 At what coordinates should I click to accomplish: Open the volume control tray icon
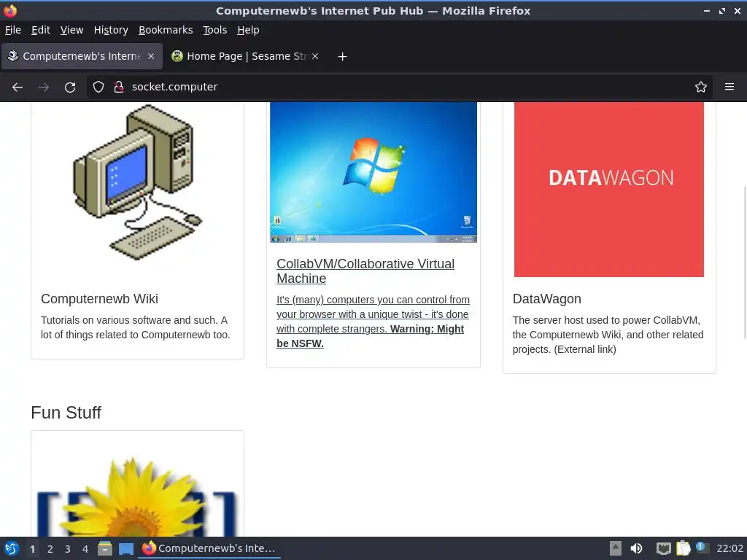point(636,548)
